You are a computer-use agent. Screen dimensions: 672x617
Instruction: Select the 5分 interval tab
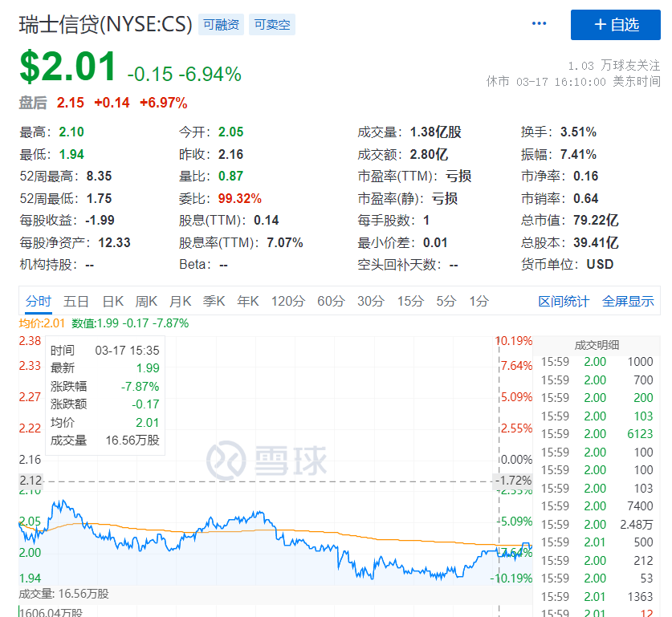(x=446, y=302)
